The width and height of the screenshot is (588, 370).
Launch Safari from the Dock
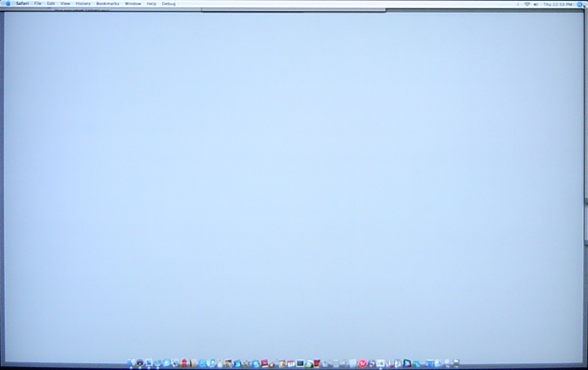158,362
